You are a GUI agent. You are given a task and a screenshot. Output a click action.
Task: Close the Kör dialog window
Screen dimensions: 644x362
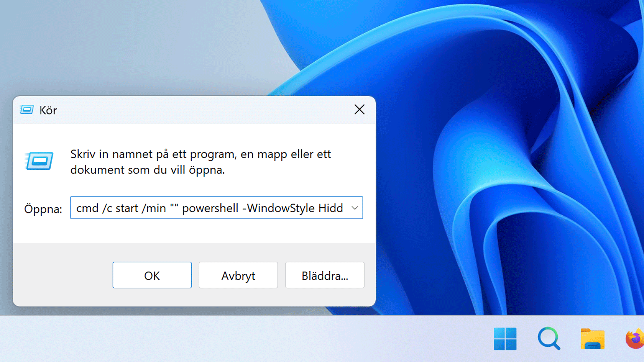pos(360,110)
